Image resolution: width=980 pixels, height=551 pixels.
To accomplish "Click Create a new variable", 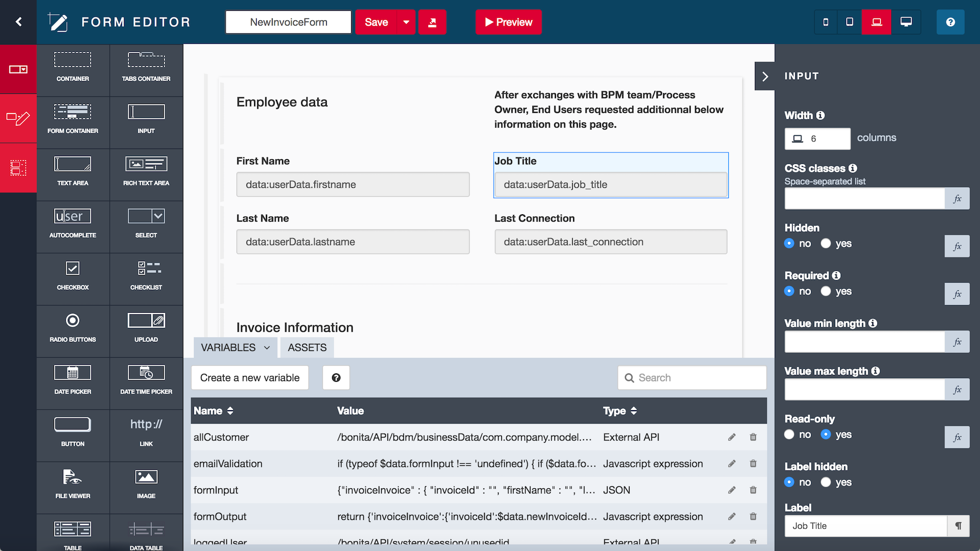I will coord(250,378).
